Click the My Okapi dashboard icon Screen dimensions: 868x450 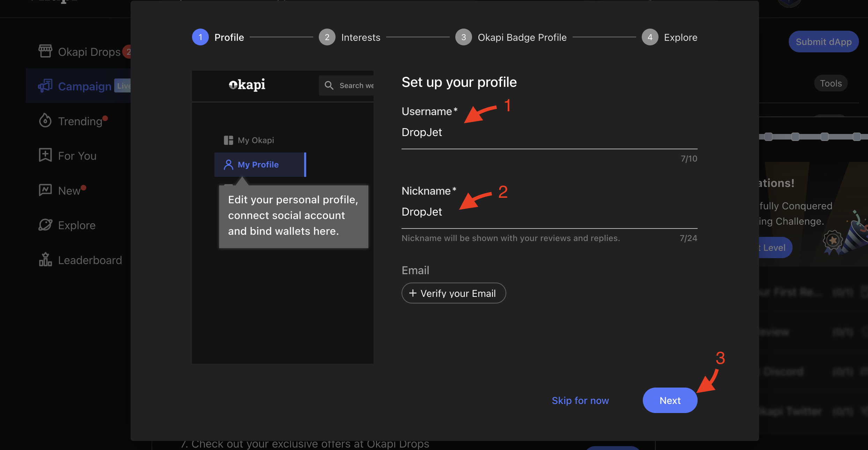coord(228,140)
